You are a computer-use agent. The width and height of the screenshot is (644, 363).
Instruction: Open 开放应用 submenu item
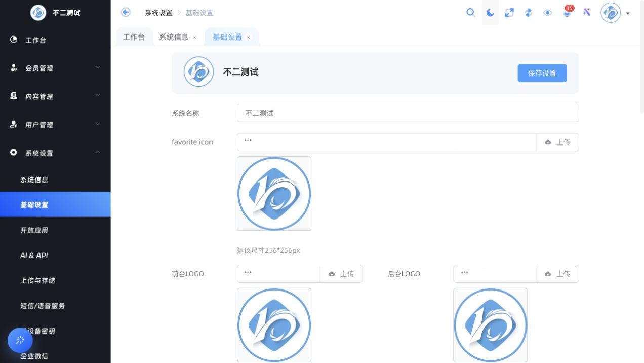(55, 230)
